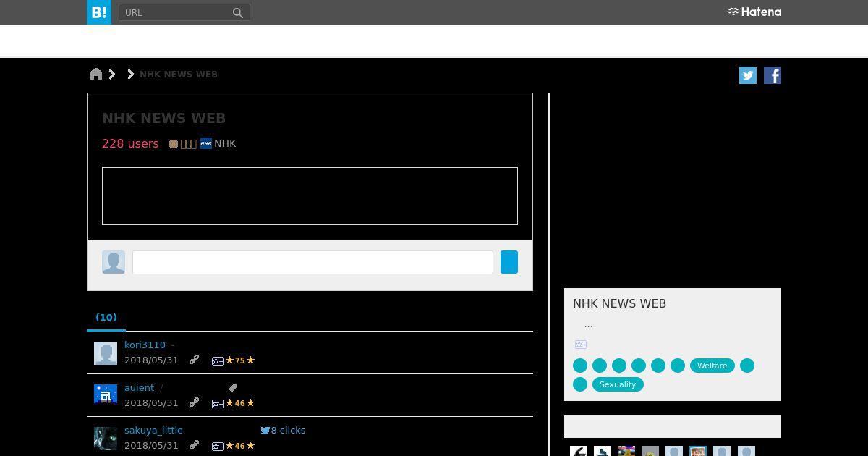View the 75 stars on kori3110's comment
This screenshot has height=456, width=868.
pyautogui.click(x=240, y=360)
